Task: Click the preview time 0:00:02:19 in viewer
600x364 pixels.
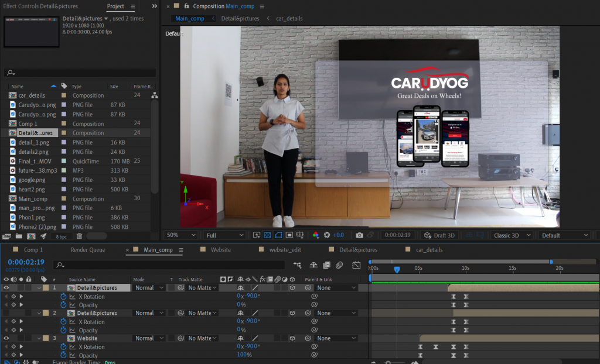Action: point(398,235)
